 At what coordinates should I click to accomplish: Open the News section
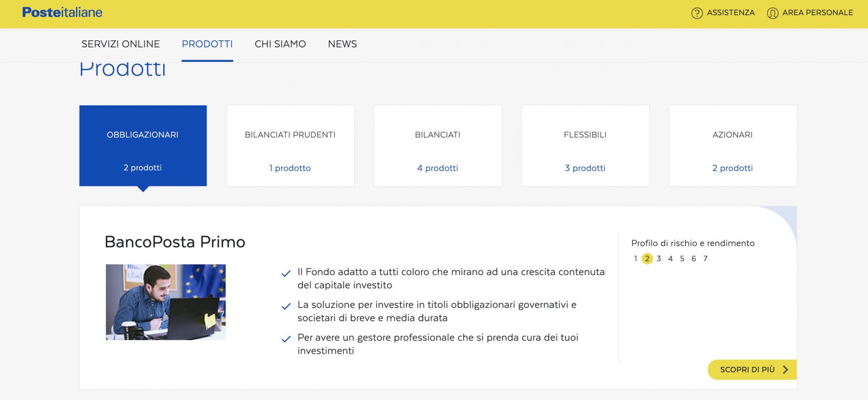[342, 44]
